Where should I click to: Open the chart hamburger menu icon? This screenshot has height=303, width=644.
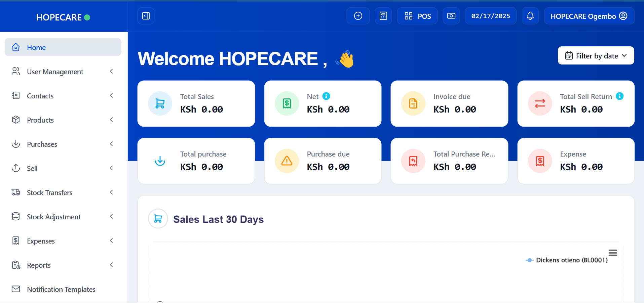point(613,253)
